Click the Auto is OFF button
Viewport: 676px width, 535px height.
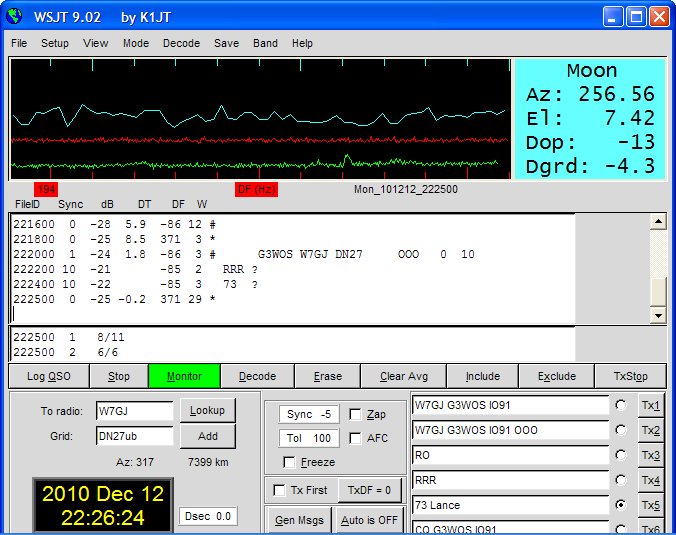(369, 520)
